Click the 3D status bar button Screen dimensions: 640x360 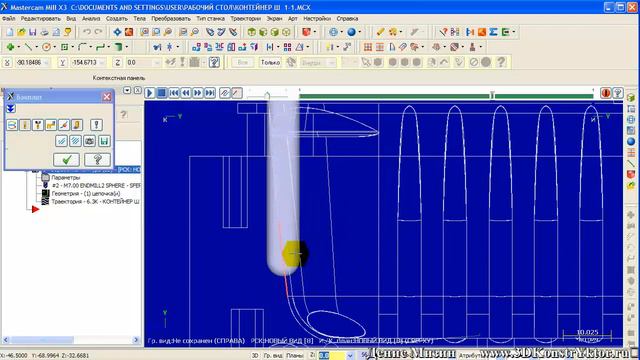click(x=255, y=356)
